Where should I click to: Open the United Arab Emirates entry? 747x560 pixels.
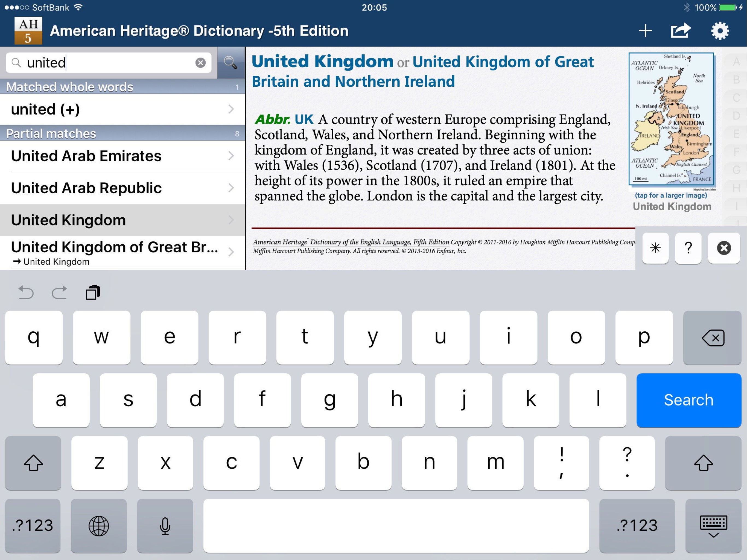(x=122, y=156)
